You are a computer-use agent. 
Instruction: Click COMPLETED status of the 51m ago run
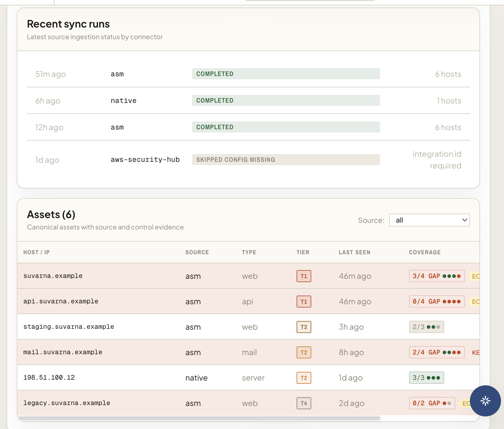[286, 74]
